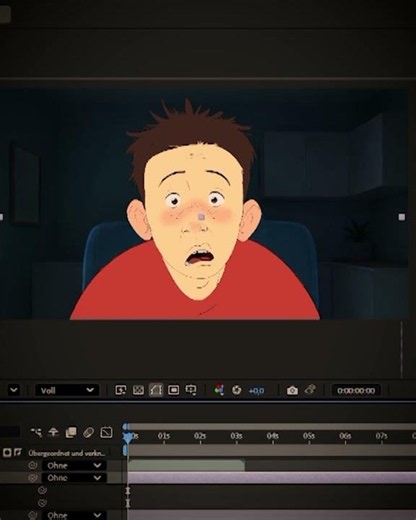Open the show channel color icon

coord(219,390)
